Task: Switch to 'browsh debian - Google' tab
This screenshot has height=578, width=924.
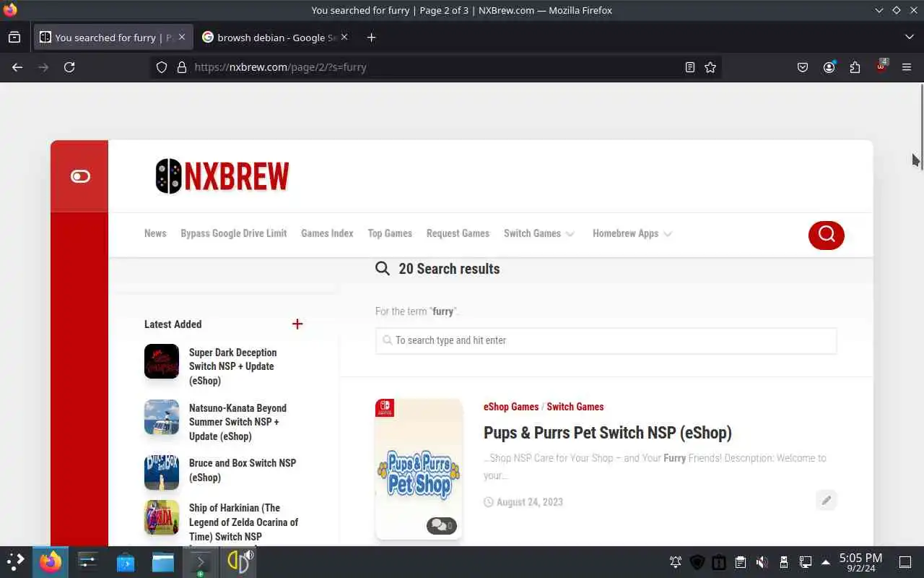Action: 275,38
